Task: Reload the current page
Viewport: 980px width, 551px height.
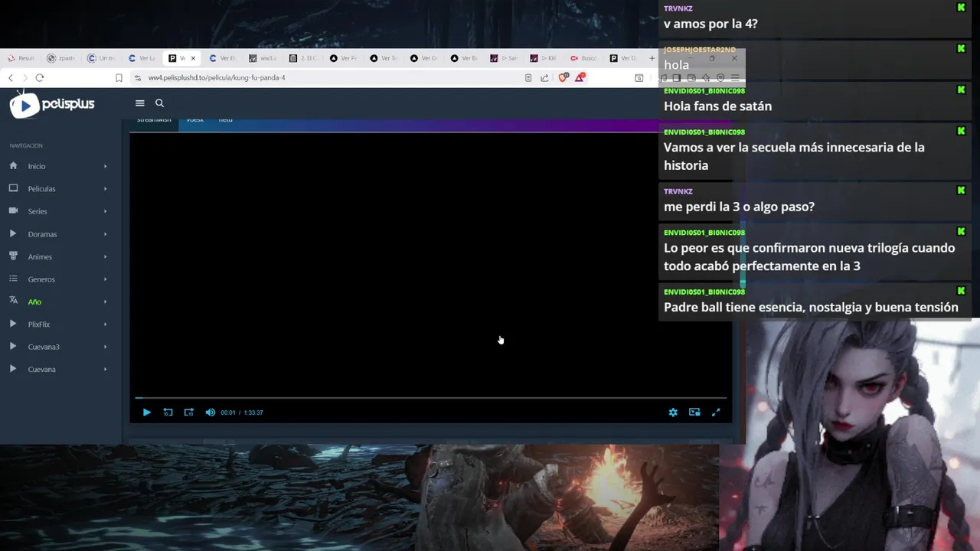Action: coord(40,77)
